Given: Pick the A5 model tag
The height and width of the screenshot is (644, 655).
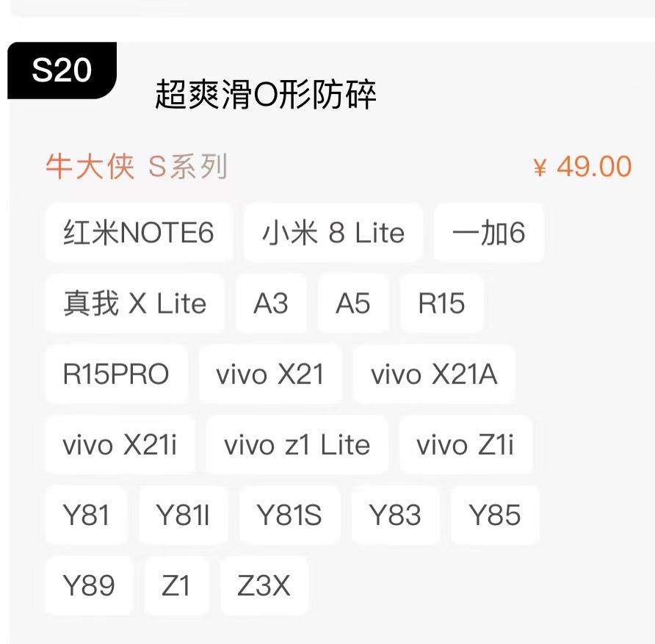Looking at the screenshot, I should tap(353, 304).
